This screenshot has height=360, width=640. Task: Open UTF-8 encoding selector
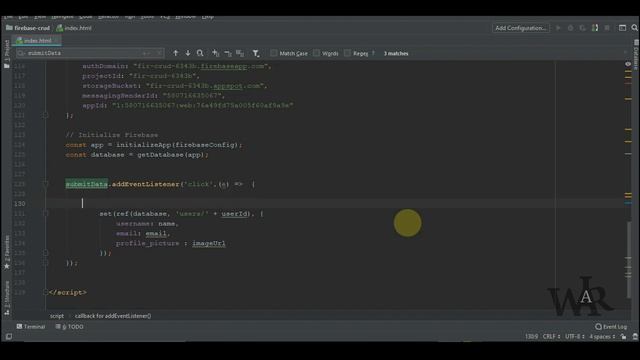coord(575,337)
